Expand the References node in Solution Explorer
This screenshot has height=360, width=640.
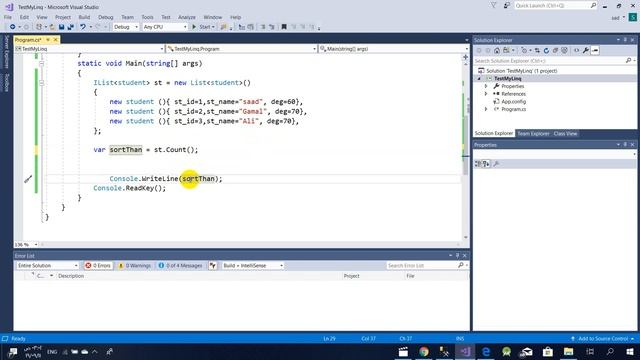pos(486,94)
